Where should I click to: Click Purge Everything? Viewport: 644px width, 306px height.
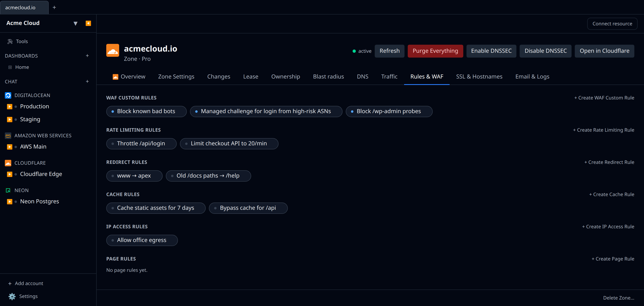tap(435, 51)
